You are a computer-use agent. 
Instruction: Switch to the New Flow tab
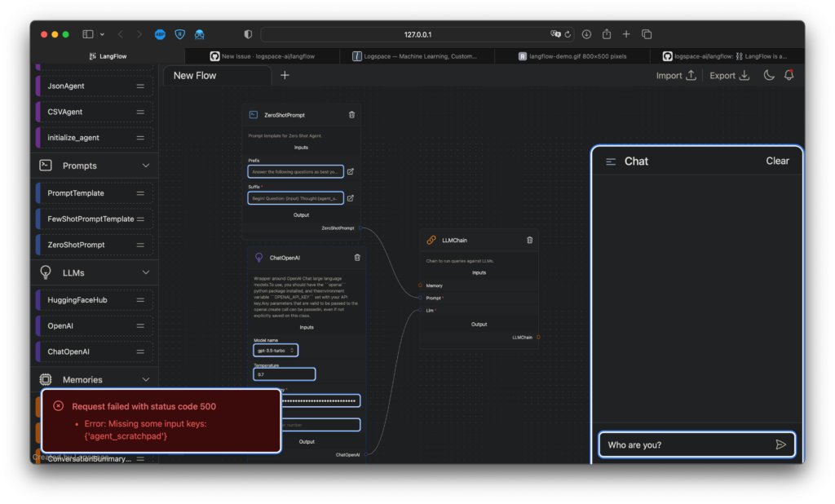pyautogui.click(x=195, y=75)
